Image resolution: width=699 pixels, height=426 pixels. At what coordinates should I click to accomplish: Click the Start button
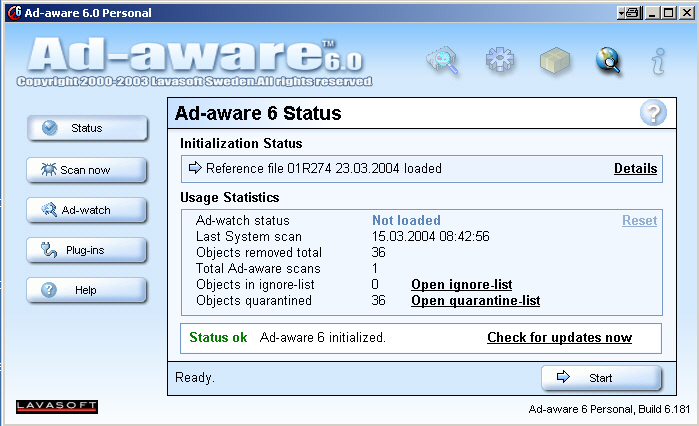point(601,378)
